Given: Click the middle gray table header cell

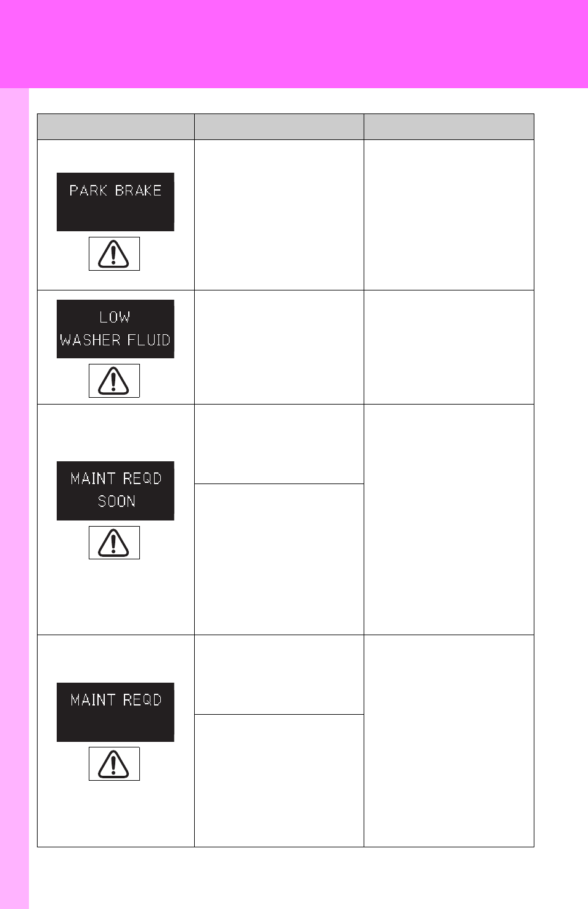Looking at the screenshot, I should pos(279,126).
